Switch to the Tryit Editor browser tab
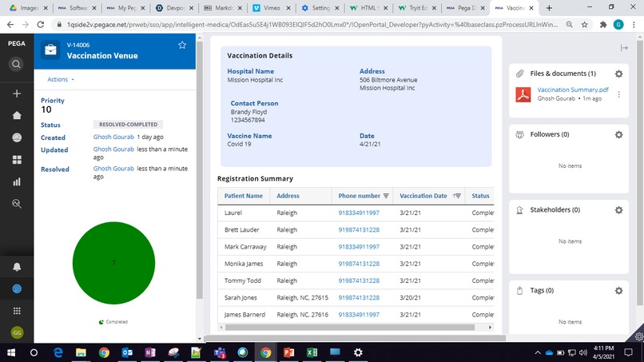 417,8
